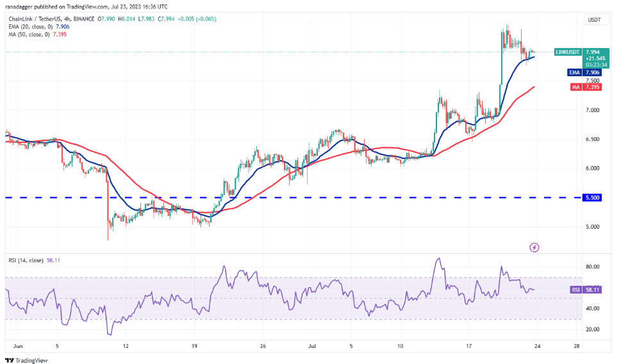Click the 5.500 support level label
The width and height of the screenshot is (621, 364).
click(593, 198)
